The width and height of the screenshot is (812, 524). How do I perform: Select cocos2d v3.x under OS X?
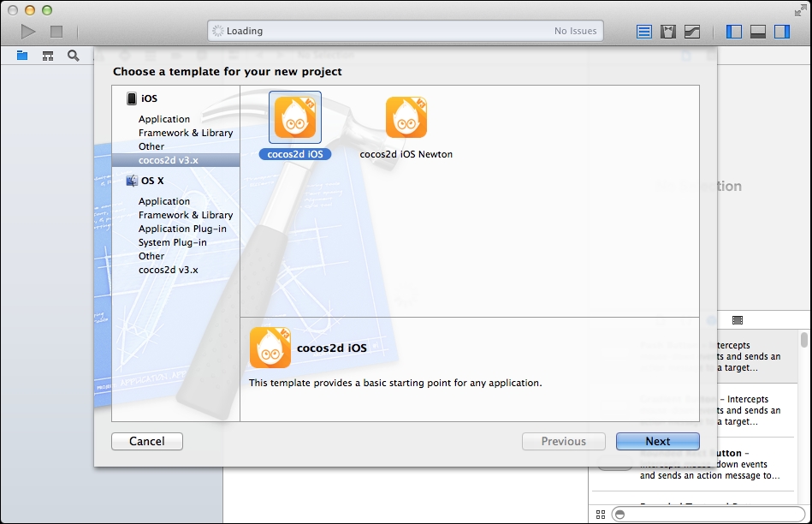[x=169, y=270]
